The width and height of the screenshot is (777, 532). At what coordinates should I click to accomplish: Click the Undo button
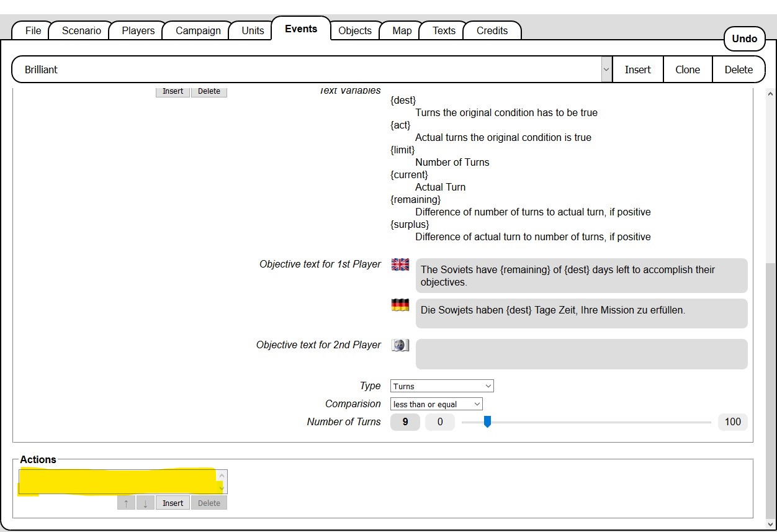pyautogui.click(x=744, y=38)
